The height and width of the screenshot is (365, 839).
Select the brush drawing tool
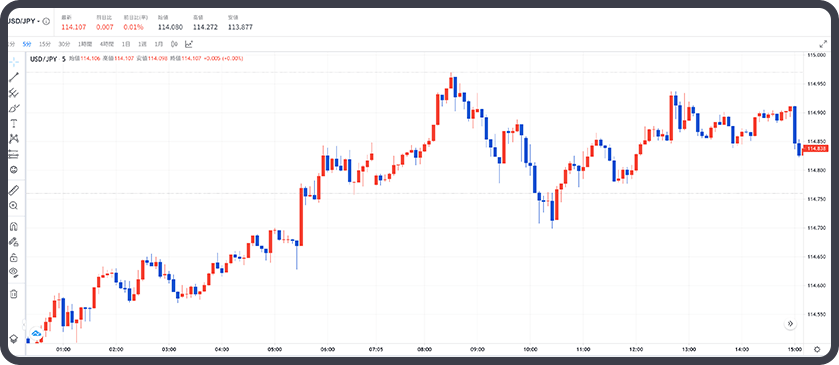14,108
